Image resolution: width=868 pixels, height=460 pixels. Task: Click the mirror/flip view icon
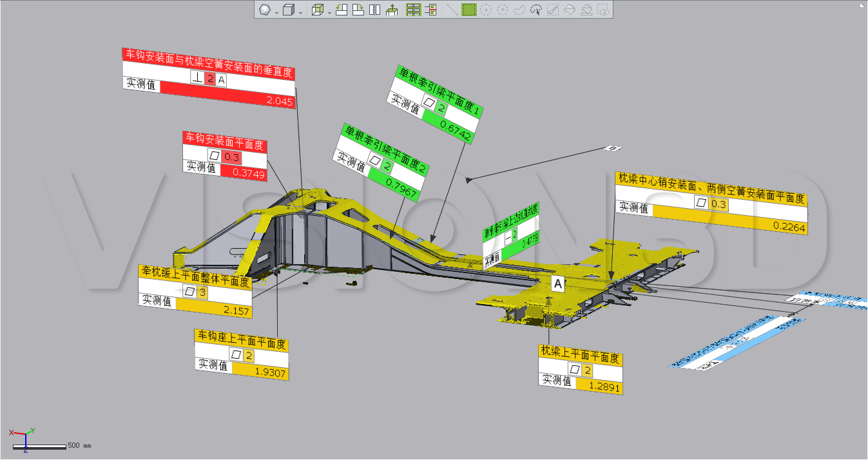click(x=374, y=10)
